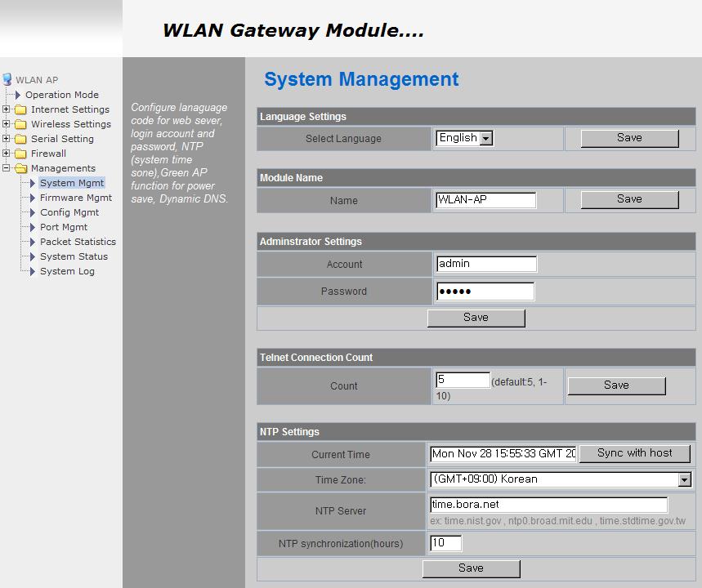The image size is (702, 588).
Task: Click the arrow icon beside Operation Mode
Action: click(16, 95)
